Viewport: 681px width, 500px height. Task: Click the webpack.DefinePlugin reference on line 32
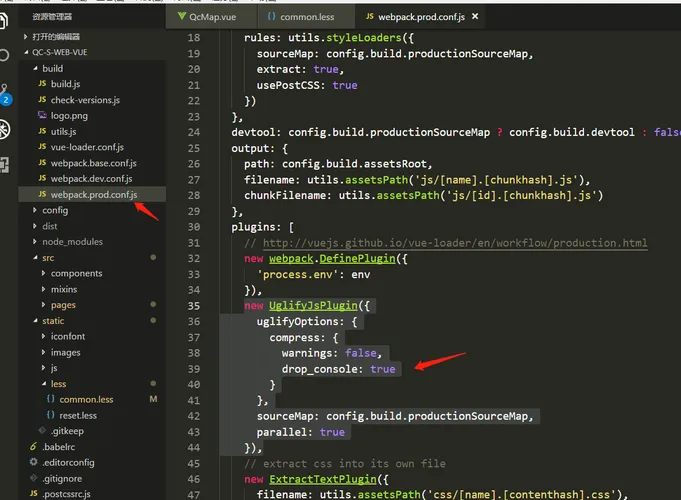[332, 258]
